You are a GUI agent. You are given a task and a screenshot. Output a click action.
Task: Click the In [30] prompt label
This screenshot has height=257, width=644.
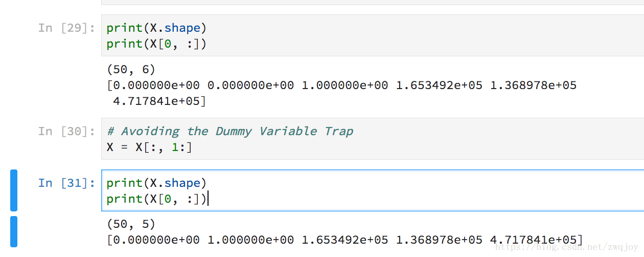pos(66,131)
